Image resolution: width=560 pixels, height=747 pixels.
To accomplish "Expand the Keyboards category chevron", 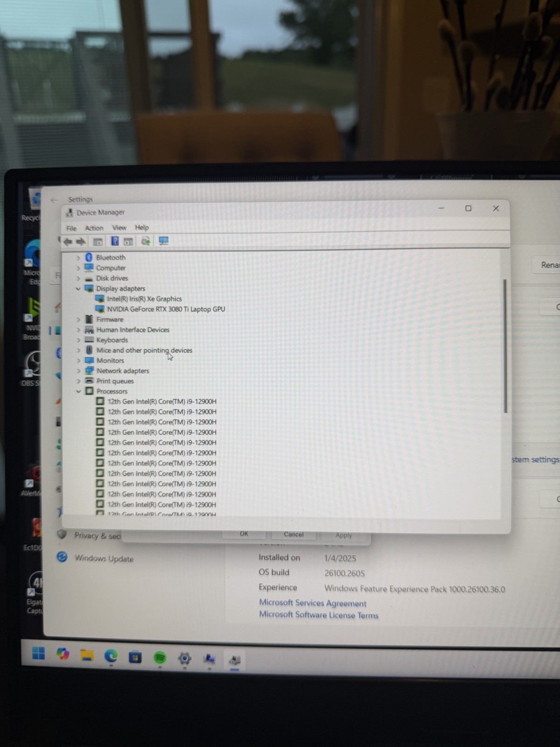I will point(78,340).
